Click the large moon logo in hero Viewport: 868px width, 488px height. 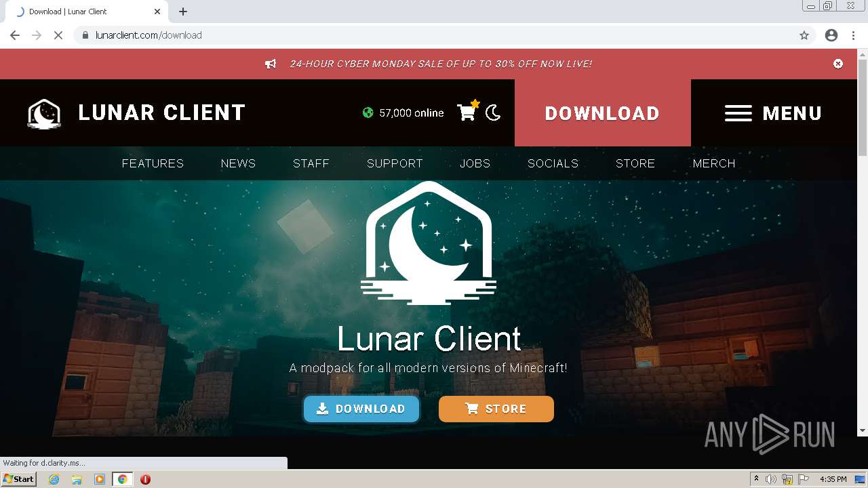pyautogui.click(x=429, y=243)
